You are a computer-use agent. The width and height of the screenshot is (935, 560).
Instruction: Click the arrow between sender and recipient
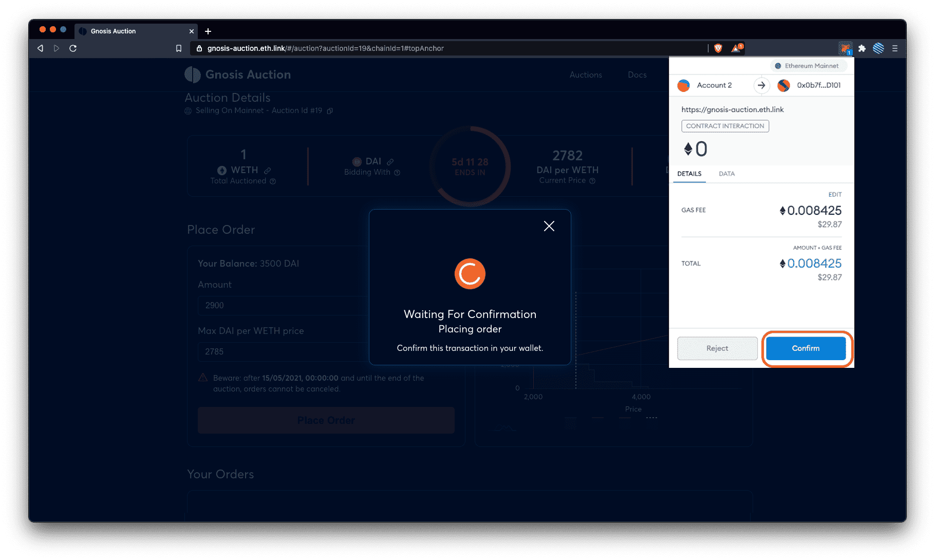761,85
